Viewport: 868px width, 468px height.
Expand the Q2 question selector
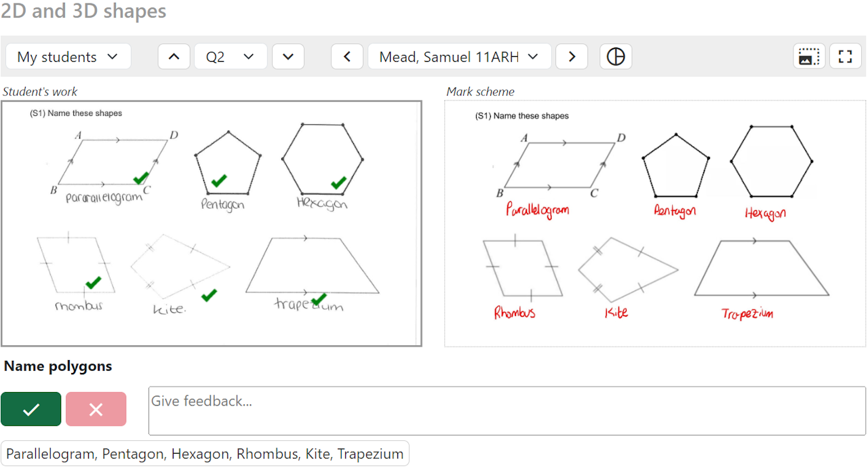click(x=230, y=56)
